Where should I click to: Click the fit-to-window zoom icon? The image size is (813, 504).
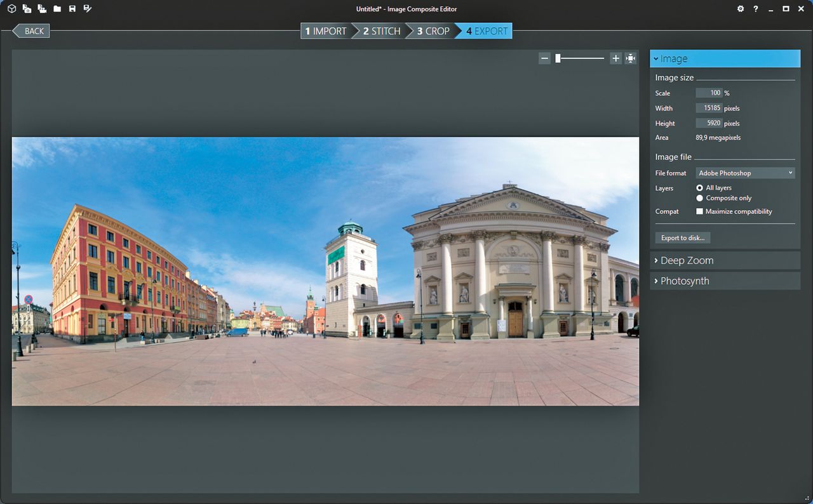click(x=630, y=58)
